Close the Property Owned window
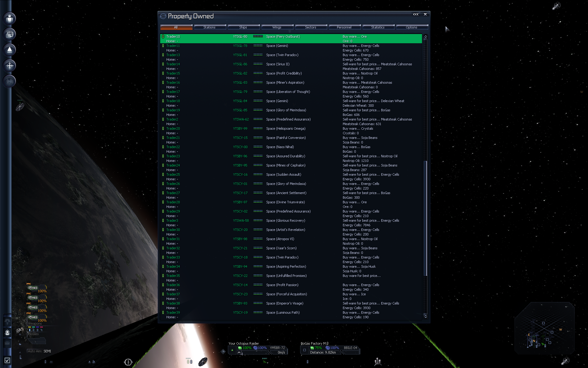The width and height of the screenshot is (588, 368). (x=425, y=14)
